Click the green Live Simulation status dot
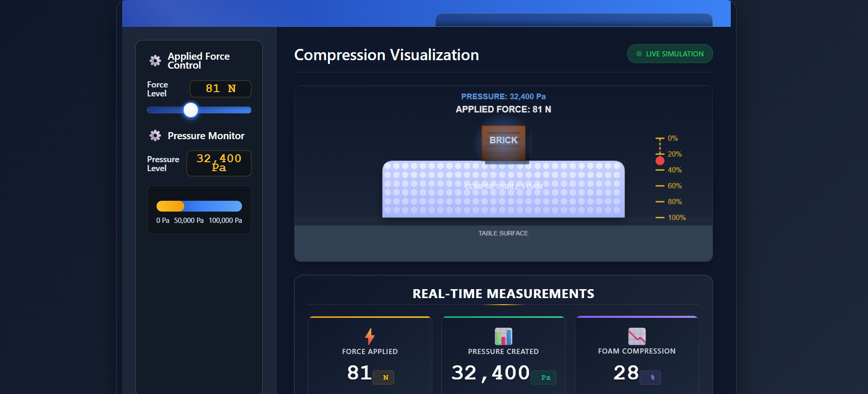Image resolution: width=868 pixels, height=394 pixels. pyautogui.click(x=639, y=54)
